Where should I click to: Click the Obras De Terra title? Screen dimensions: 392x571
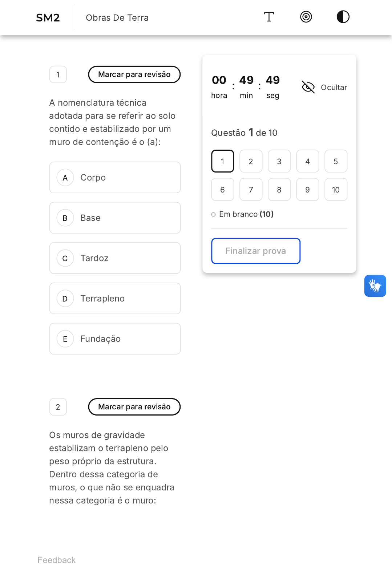(117, 18)
